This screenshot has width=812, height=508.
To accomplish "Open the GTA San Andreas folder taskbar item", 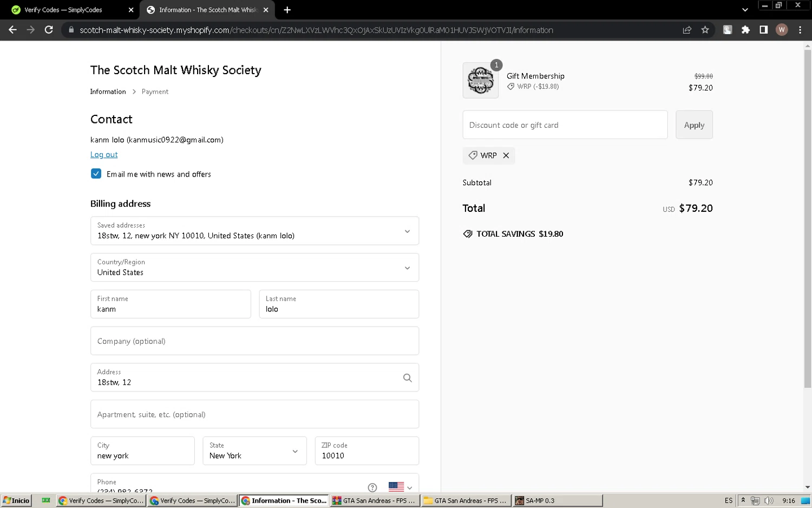I will 466,500.
